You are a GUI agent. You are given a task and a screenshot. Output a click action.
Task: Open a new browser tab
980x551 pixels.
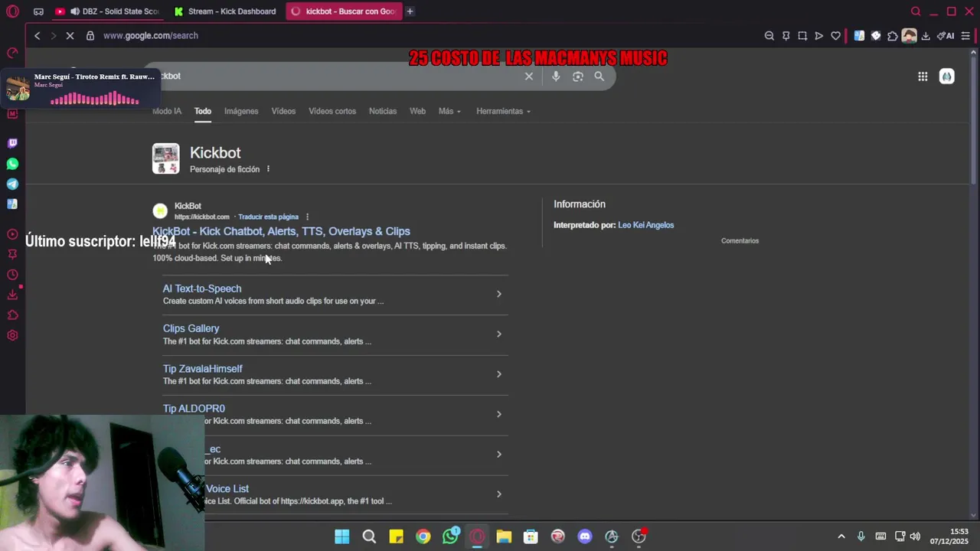point(410,11)
